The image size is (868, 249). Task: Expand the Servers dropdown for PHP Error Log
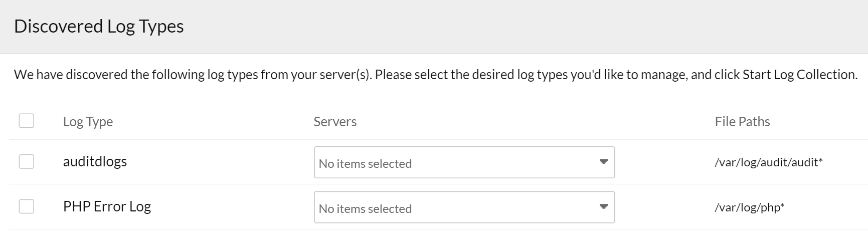click(x=464, y=207)
